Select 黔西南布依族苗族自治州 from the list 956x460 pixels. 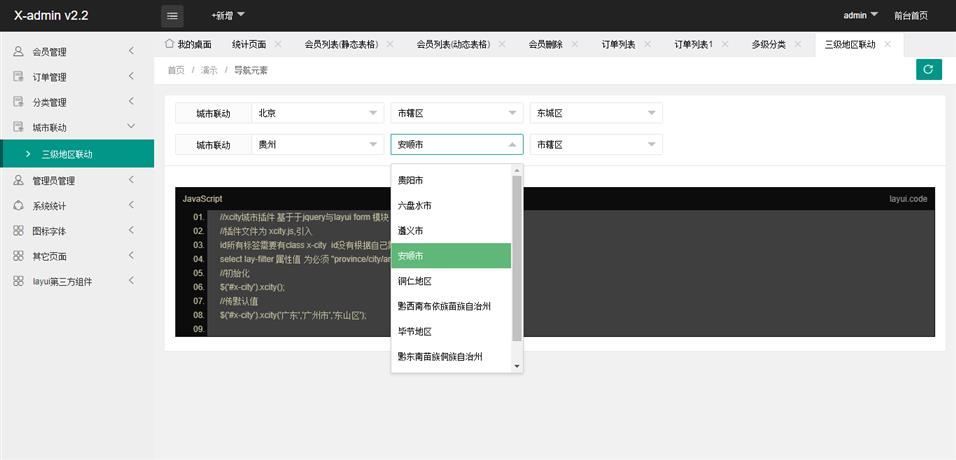pos(451,306)
